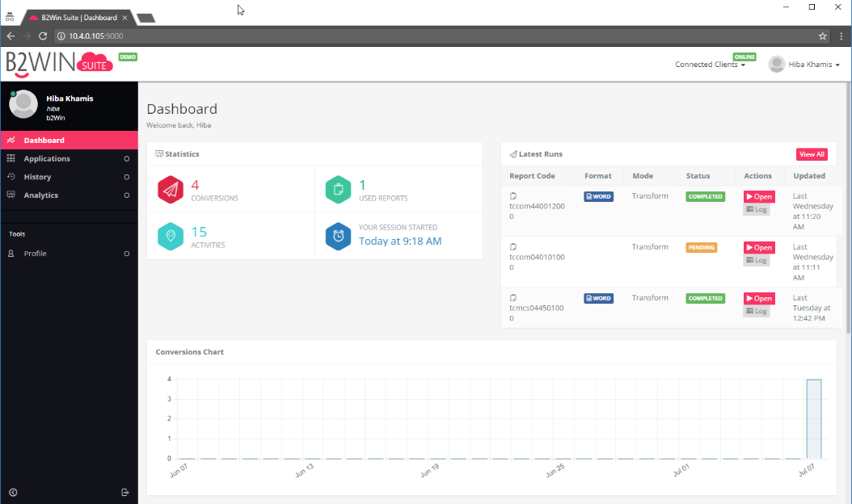Open History in the sidebar
The width and height of the screenshot is (852, 504).
pyautogui.click(x=69, y=177)
